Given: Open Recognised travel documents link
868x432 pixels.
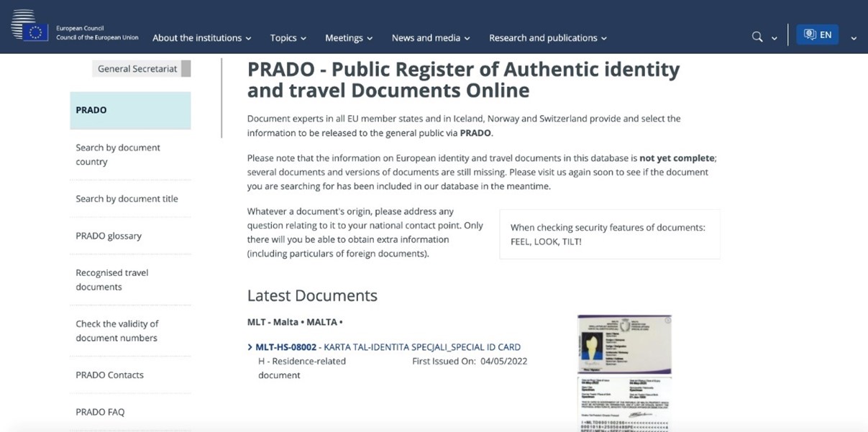Looking at the screenshot, I should (x=111, y=280).
